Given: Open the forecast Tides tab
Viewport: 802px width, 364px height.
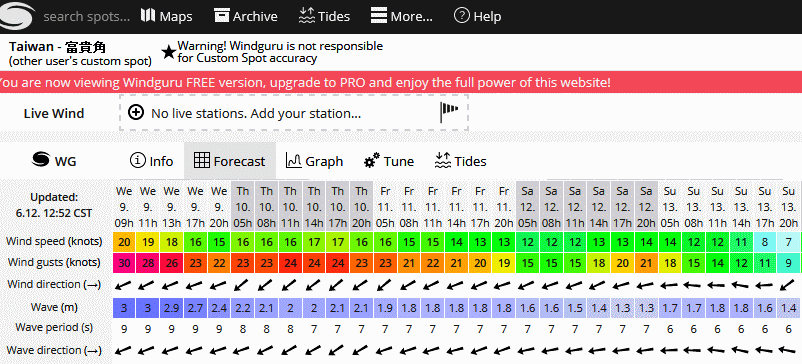Looking at the screenshot, I should [460, 161].
